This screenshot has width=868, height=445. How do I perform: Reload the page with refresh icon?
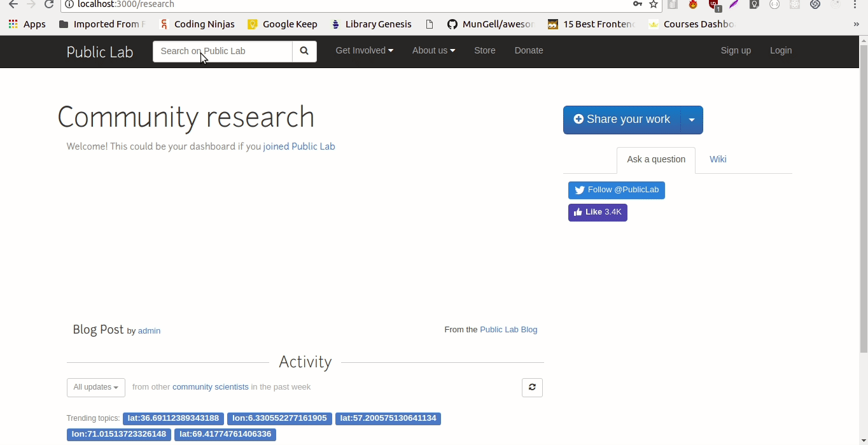pos(49,4)
